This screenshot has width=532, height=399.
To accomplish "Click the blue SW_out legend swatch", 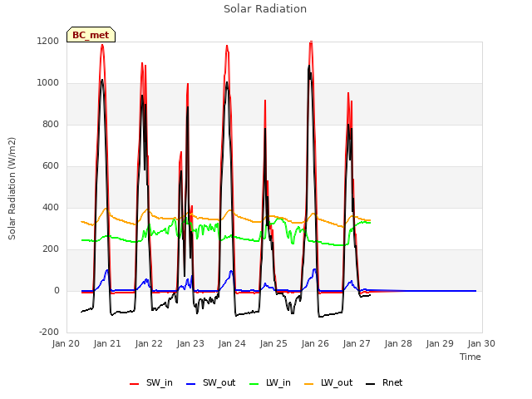I will pyautogui.click(x=191, y=384).
